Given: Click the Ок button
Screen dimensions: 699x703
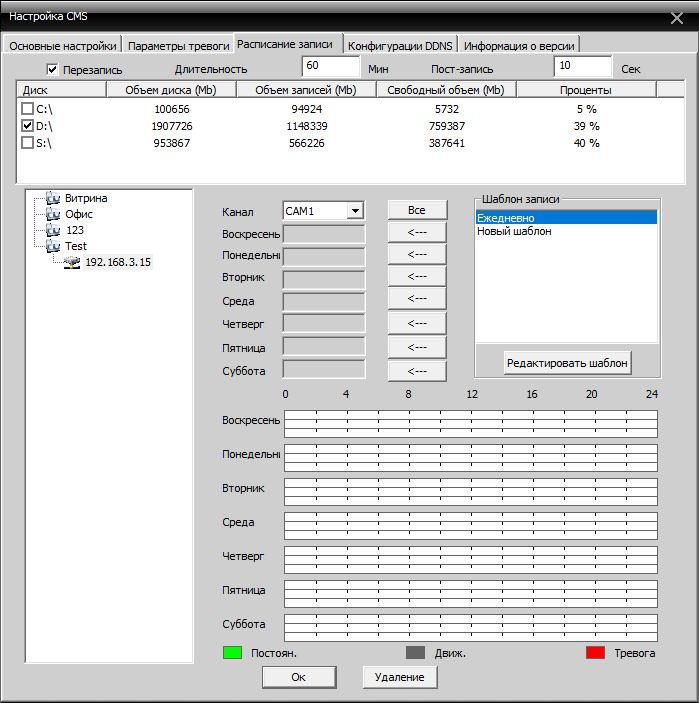Looking at the screenshot, I should coord(299,677).
